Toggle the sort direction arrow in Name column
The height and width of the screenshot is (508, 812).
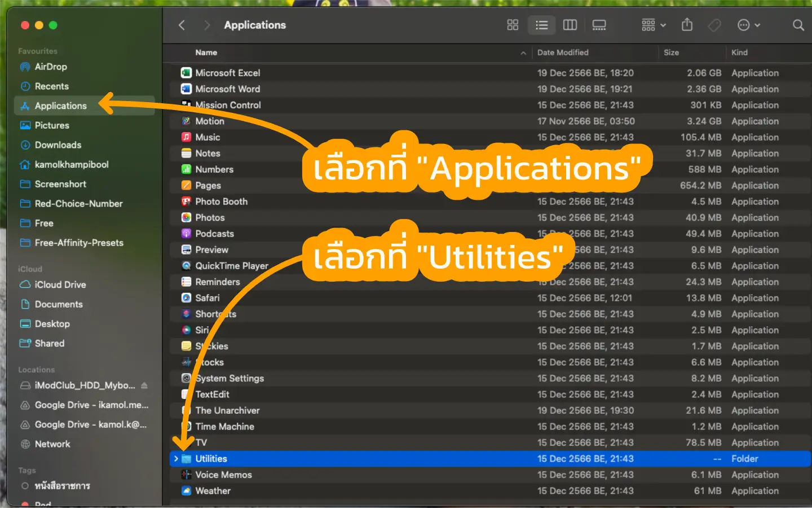(x=523, y=53)
